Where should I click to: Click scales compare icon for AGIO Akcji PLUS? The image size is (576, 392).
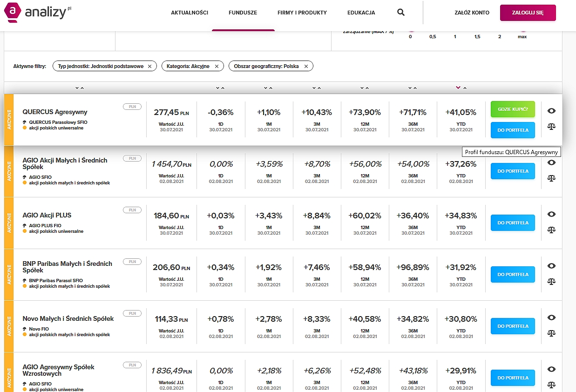552,230
